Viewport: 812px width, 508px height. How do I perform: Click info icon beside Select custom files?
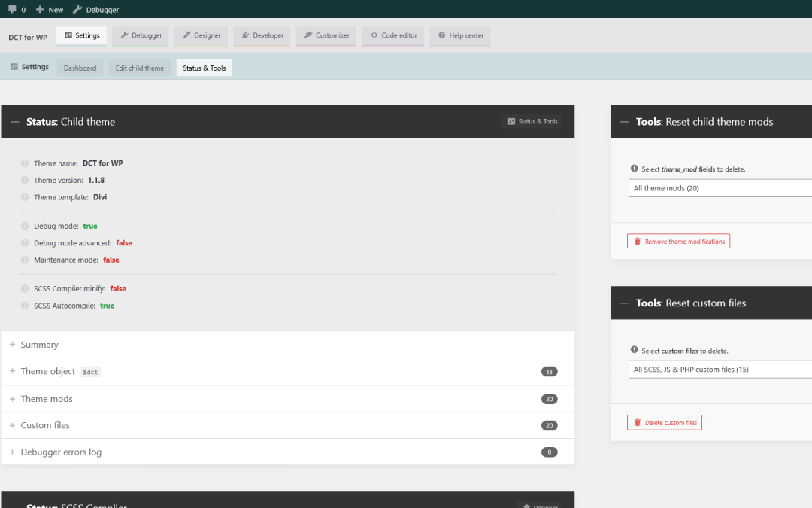click(x=634, y=350)
